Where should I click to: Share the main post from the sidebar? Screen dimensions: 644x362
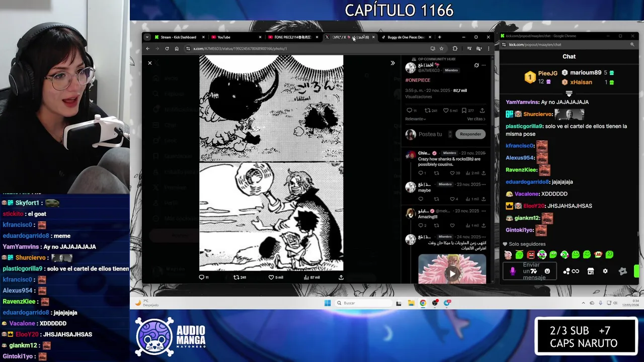pyautogui.click(x=482, y=111)
